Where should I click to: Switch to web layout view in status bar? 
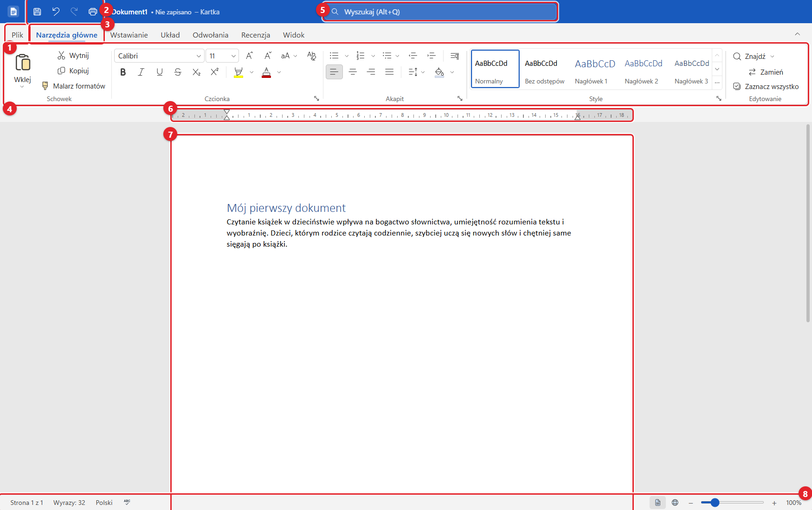(675, 503)
